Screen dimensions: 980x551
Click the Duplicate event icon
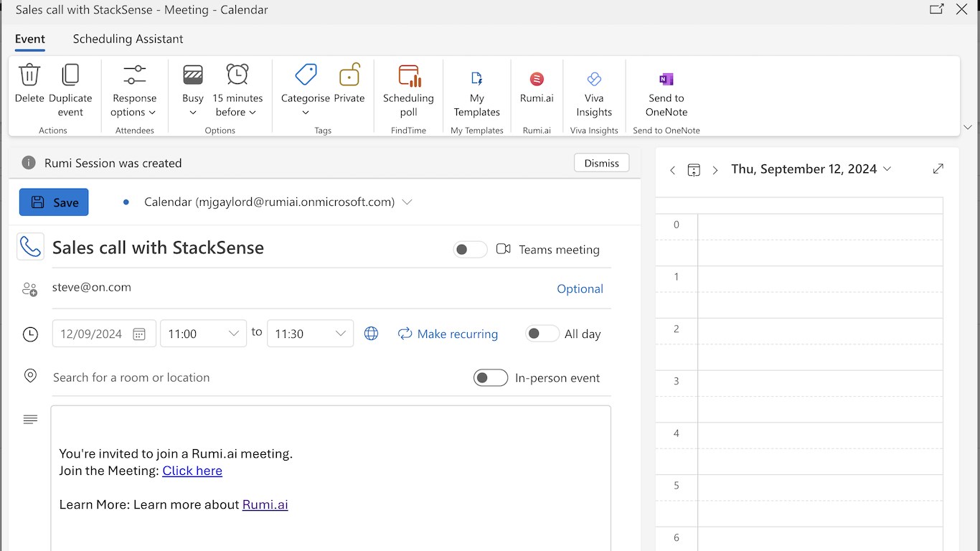click(70, 76)
